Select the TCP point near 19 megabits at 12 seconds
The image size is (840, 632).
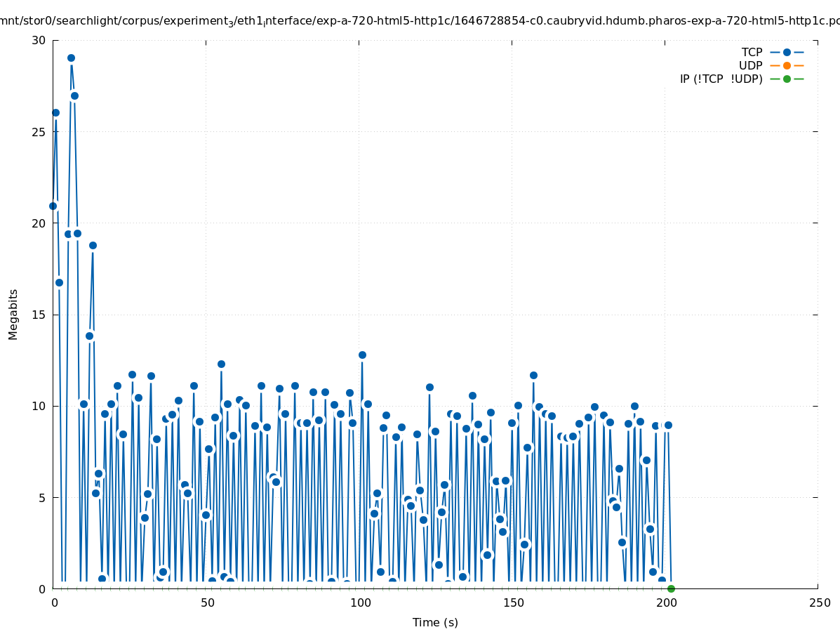pos(93,245)
